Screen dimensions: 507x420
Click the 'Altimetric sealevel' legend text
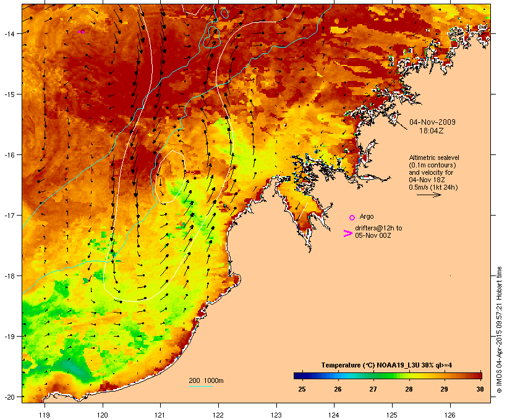pyautogui.click(x=434, y=157)
